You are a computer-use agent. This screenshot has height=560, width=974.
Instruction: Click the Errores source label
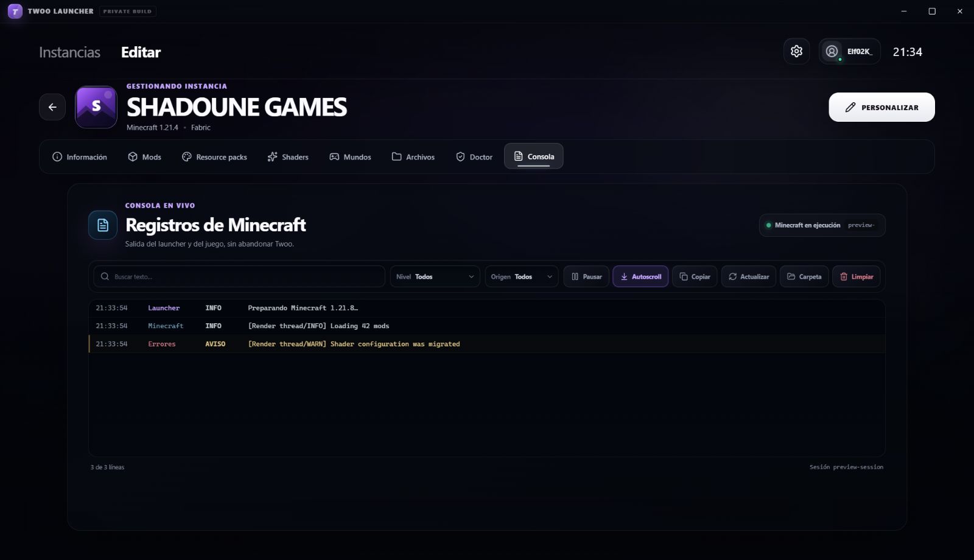coord(162,344)
